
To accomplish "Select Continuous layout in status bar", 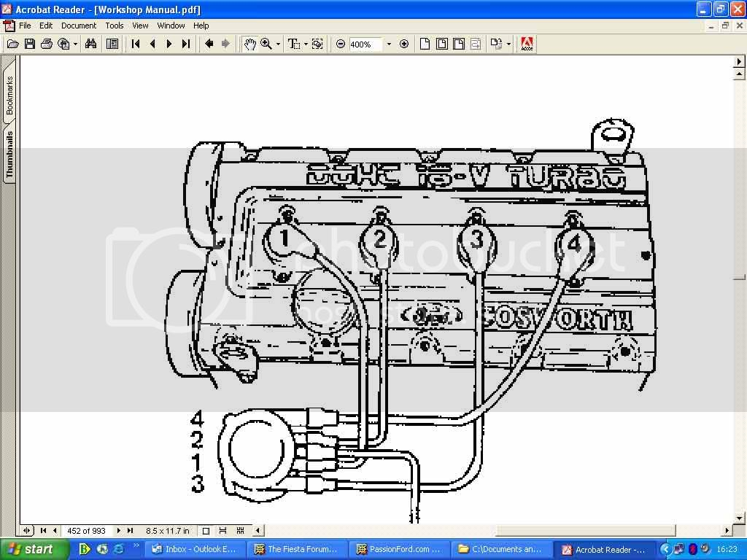I will point(223,531).
